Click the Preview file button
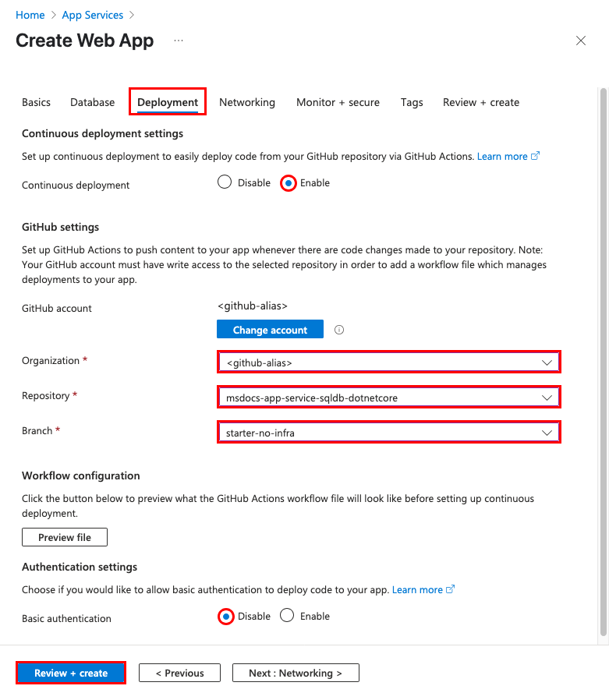 [64, 536]
